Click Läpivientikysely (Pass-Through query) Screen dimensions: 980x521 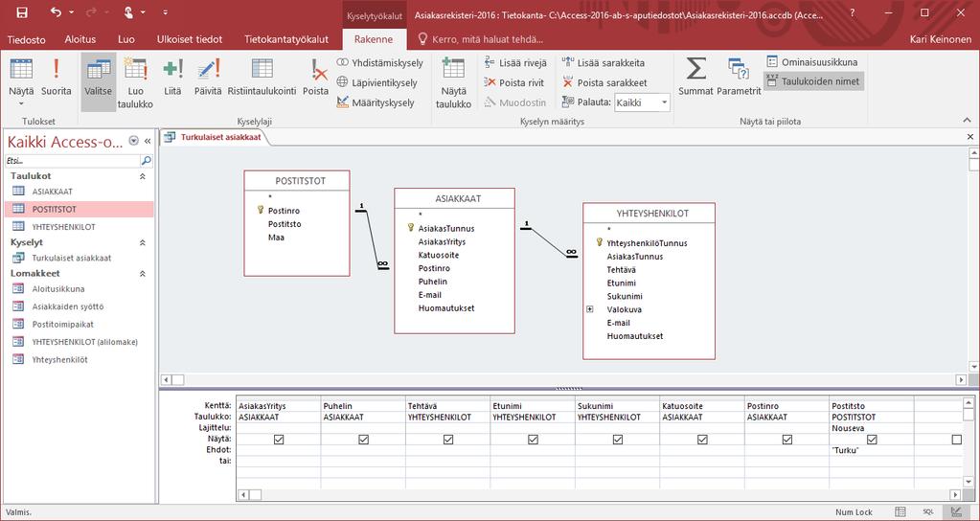coord(376,82)
